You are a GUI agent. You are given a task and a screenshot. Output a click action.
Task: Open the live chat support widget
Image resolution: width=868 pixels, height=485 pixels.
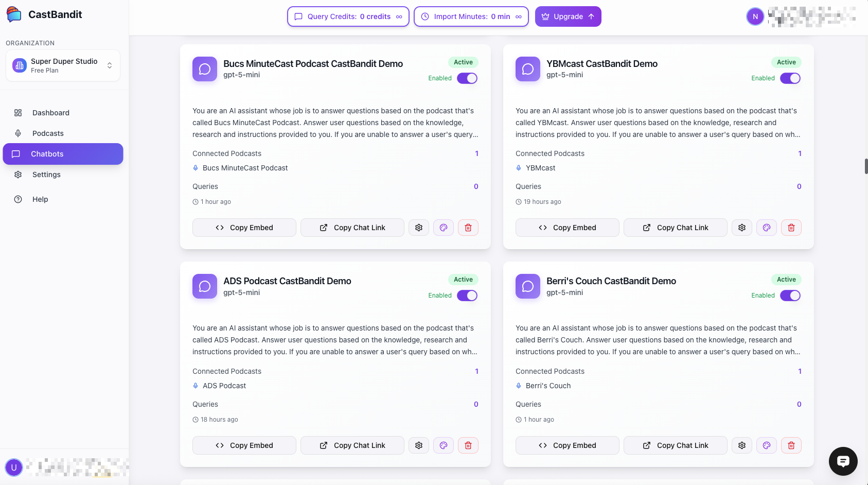click(843, 461)
